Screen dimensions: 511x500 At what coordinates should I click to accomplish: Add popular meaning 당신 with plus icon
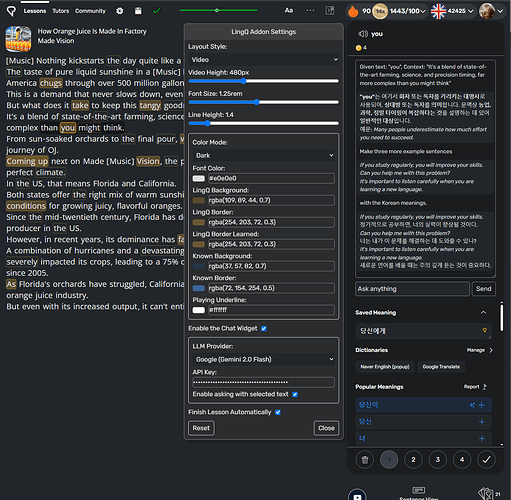click(x=482, y=422)
